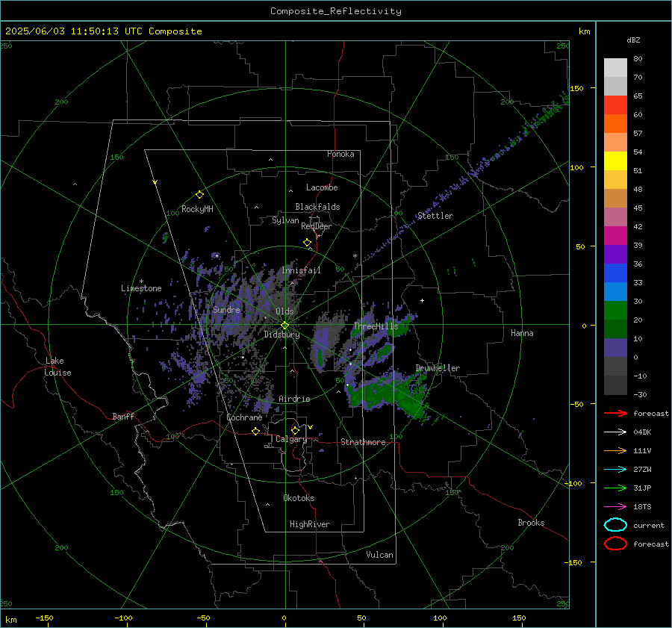Click the 04DK legend label
Viewport: 672px width, 628px height.
642,432
